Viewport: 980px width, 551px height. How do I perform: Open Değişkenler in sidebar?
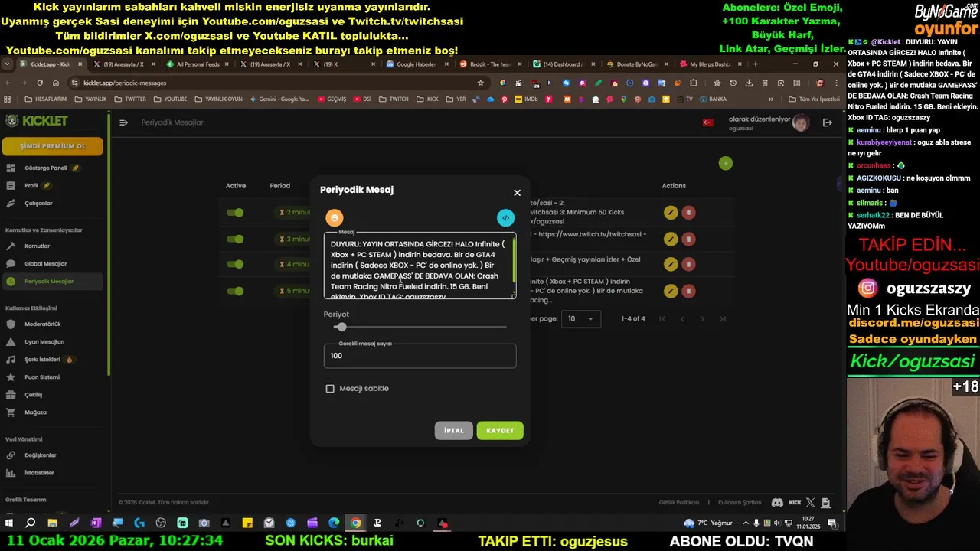coord(52,455)
